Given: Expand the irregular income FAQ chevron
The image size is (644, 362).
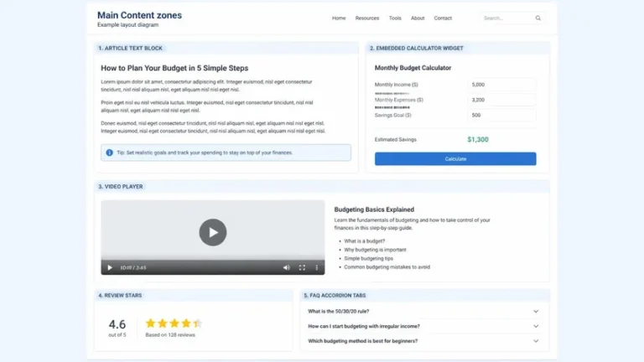Looking at the screenshot, I should (536, 326).
